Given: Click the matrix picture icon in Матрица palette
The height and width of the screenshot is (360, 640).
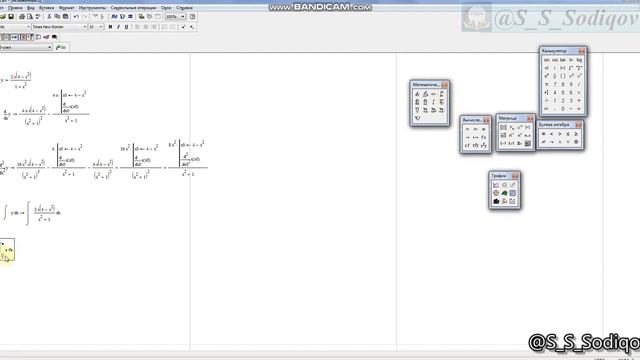Looking at the screenshot, I should point(528,143).
